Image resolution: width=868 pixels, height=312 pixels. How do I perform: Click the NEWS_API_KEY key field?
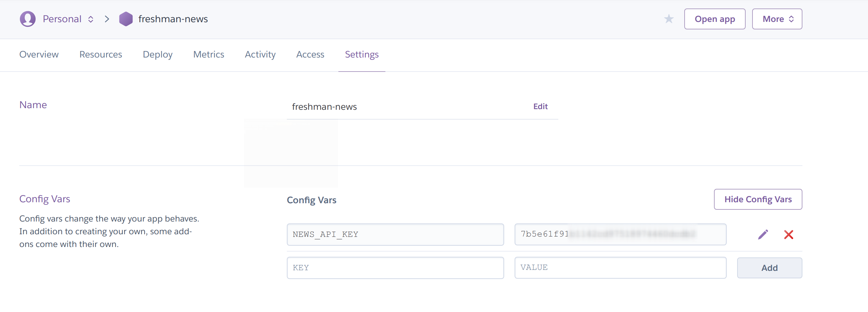tap(395, 235)
